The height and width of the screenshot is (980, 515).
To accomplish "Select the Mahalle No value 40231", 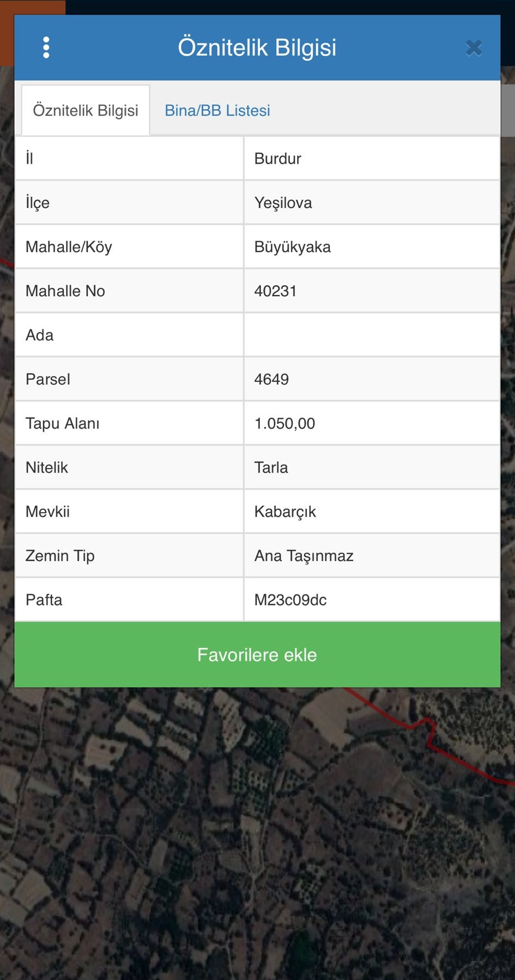I will (275, 291).
